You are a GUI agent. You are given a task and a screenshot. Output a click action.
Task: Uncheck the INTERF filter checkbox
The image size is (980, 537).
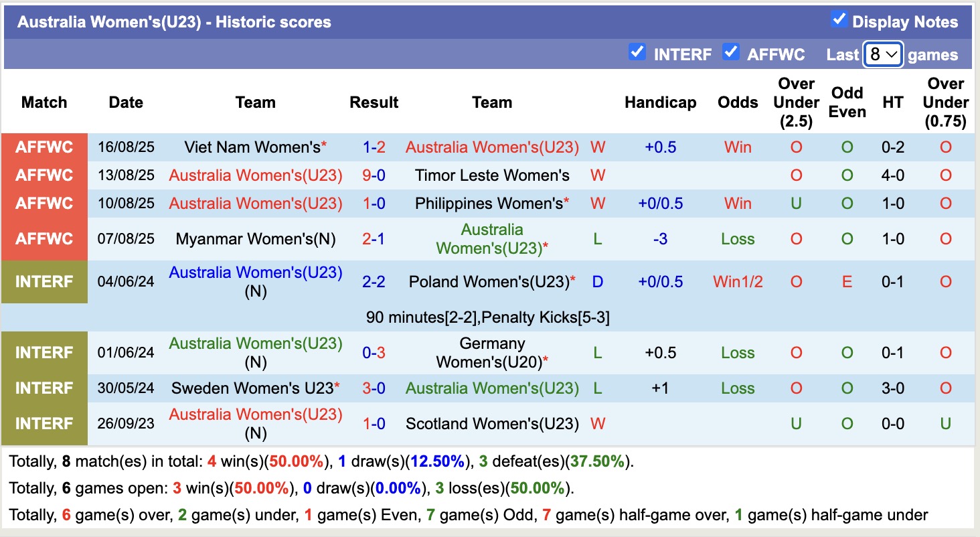pos(637,52)
